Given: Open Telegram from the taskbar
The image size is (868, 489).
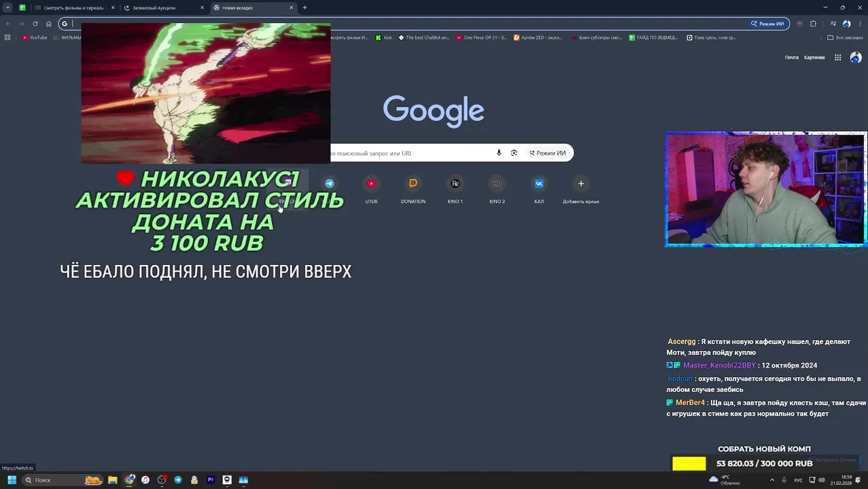Looking at the screenshot, I should pos(178,480).
